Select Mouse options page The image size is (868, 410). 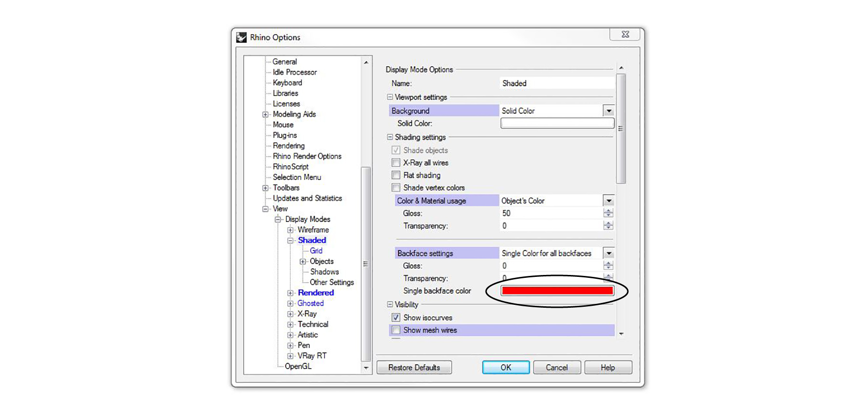283,125
